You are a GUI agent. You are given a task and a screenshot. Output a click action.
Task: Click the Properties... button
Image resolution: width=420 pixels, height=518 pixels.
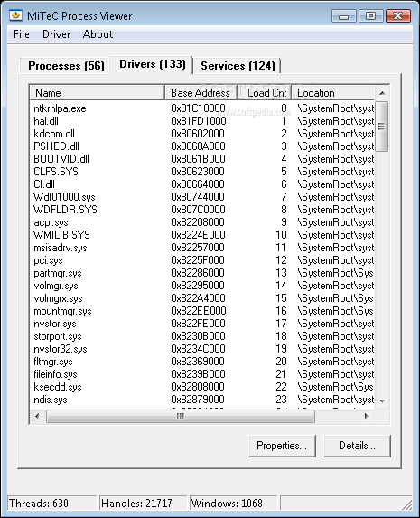(282, 446)
